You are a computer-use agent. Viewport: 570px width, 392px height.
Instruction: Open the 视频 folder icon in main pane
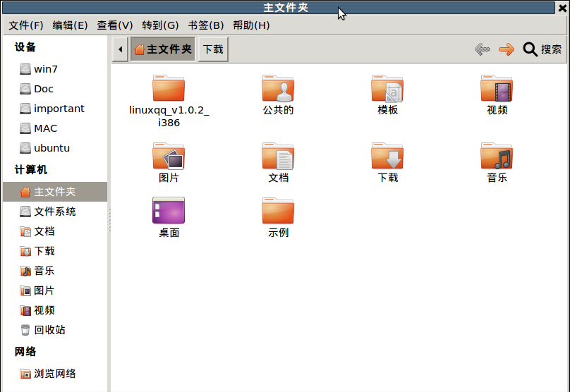(497, 88)
